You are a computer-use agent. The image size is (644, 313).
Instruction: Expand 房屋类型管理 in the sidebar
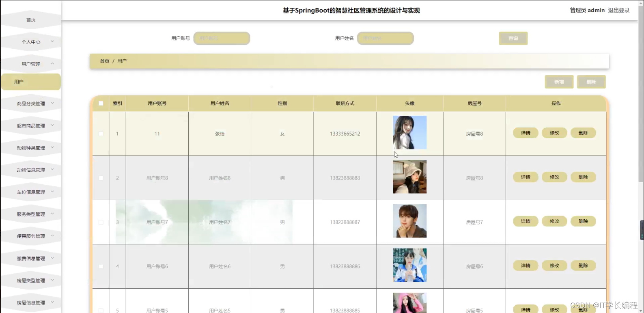tap(31, 281)
